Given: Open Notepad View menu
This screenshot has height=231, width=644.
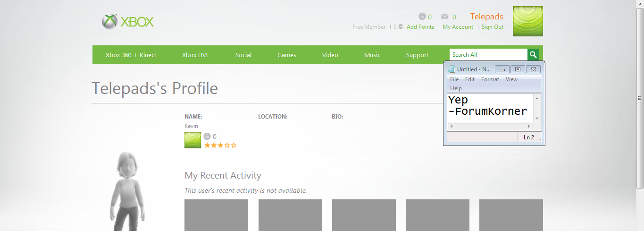Looking at the screenshot, I should (512, 79).
